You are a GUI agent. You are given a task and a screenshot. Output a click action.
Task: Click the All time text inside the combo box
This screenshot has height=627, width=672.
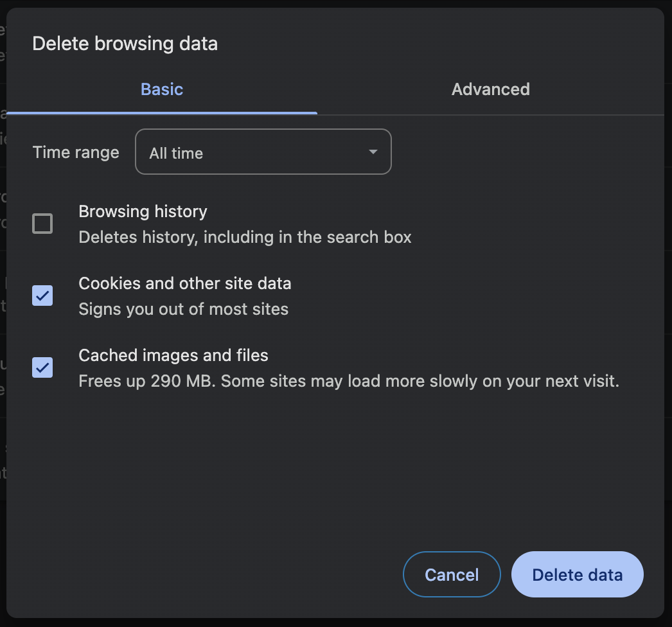tap(175, 153)
